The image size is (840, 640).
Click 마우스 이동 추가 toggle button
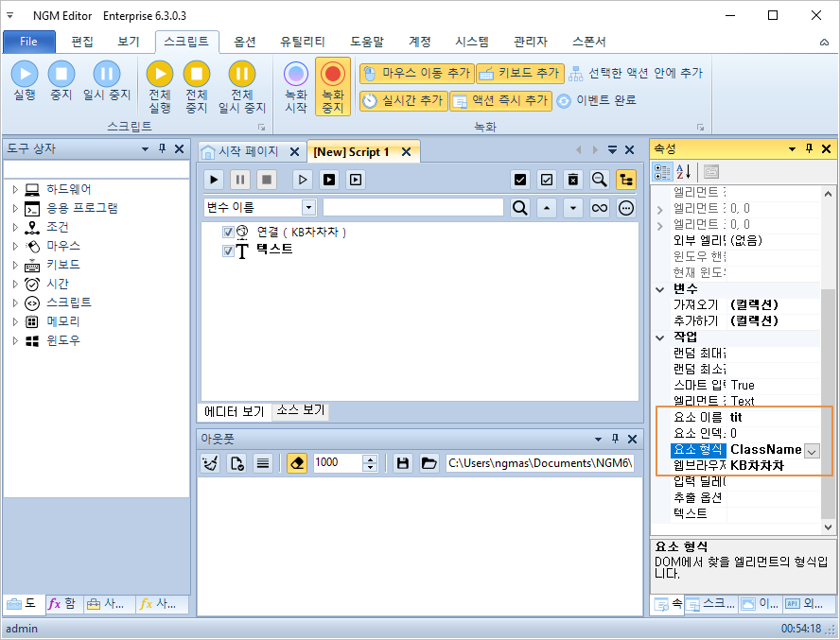[x=417, y=74]
